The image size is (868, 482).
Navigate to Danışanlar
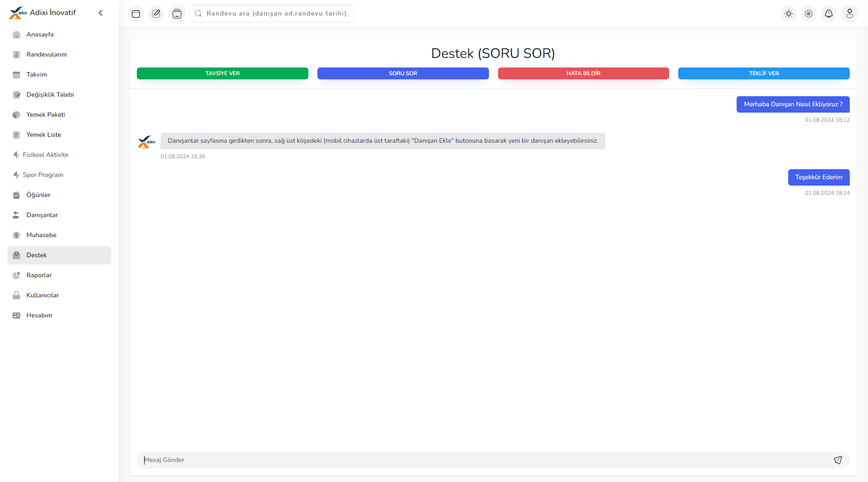[x=59, y=215]
